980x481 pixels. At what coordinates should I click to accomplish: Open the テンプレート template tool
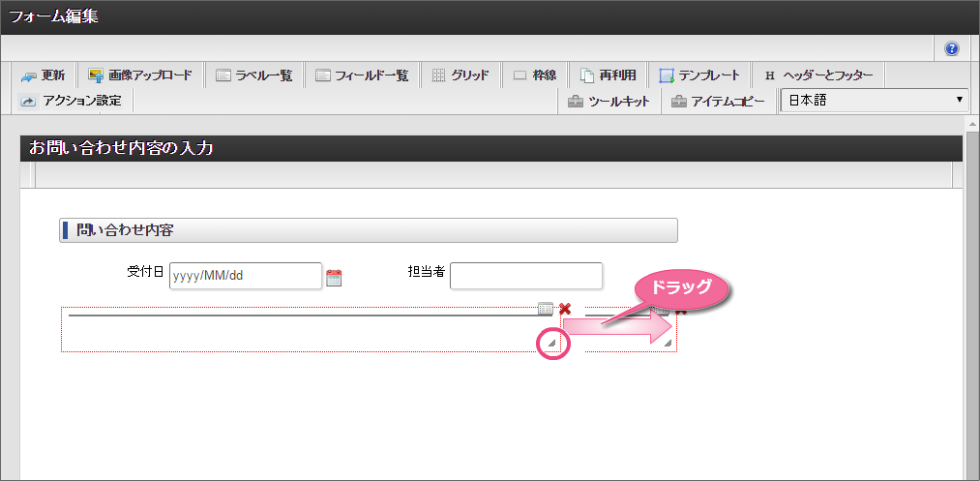pyautogui.click(x=698, y=75)
